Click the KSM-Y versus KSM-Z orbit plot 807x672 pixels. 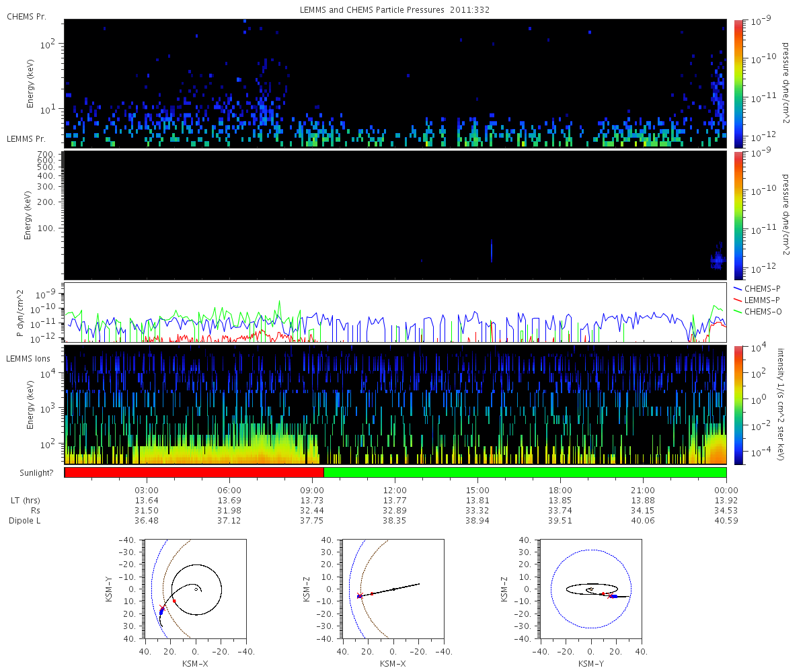[x=590, y=588]
